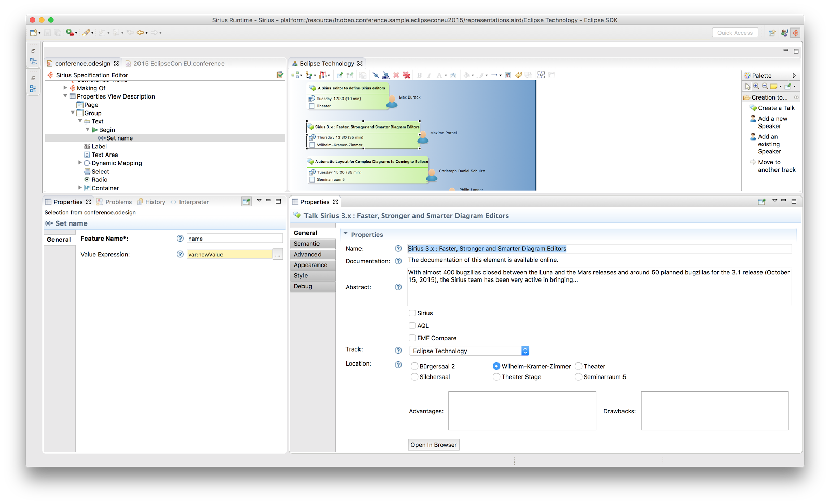Expand the Container tree node
The height and width of the screenshot is (504, 830).
[80, 187]
